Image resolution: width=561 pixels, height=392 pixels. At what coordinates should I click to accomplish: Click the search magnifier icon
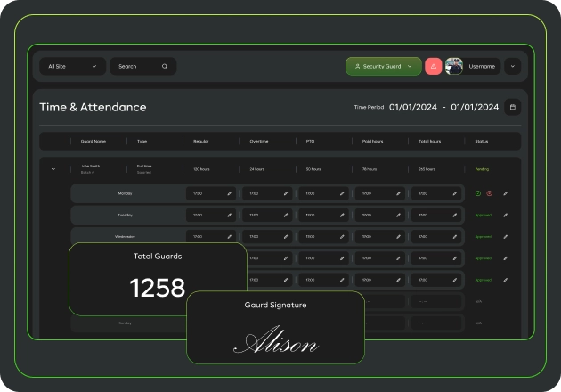[x=165, y=66]
